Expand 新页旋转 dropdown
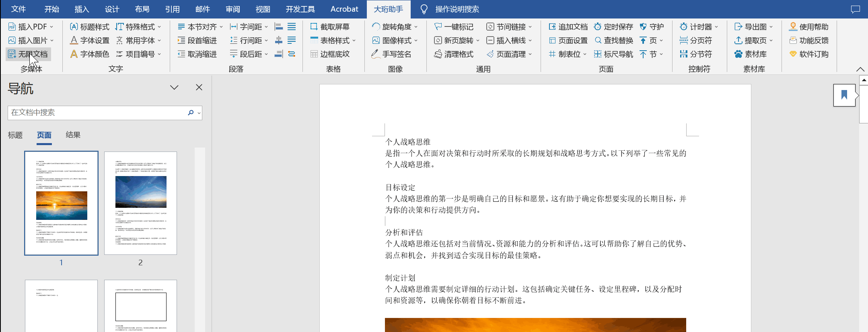Screen dimensions: 868x332 pos(478,41)
